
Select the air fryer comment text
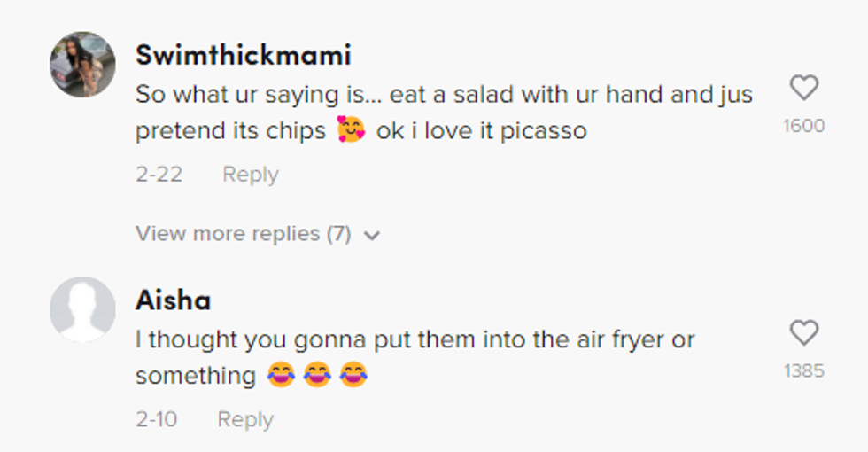pyautogui.click(x=415, y=339)
